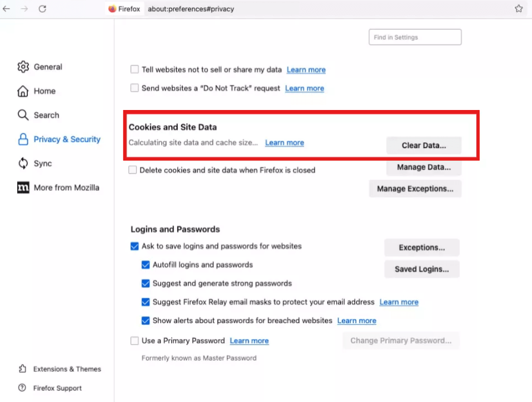
Task: Click 'Calculating site data and cache size...' text
Action: click(x=193, y=143)
